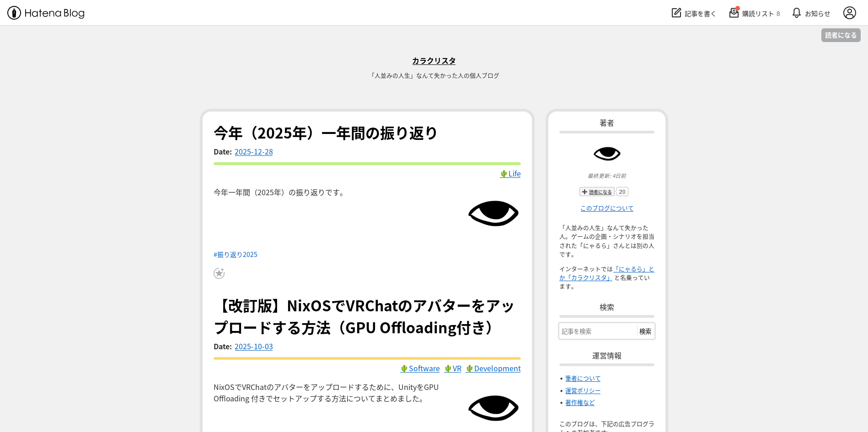Open the 著作権など link

[x=580, y=403]
